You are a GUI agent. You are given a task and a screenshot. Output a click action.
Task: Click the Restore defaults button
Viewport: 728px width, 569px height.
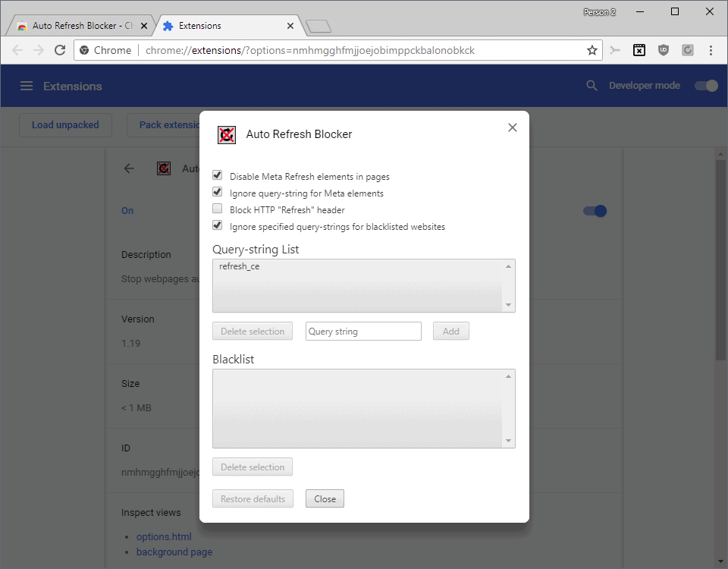pos(253,499)
